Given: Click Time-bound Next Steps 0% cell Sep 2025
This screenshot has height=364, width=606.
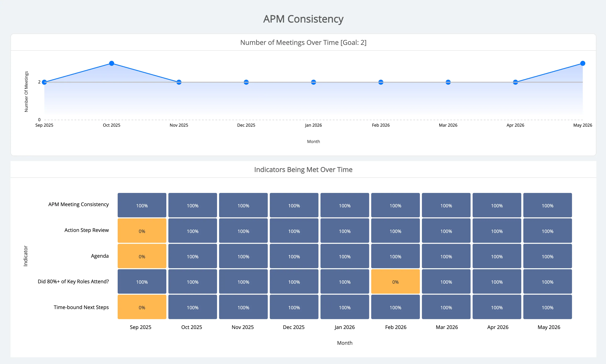Looking at the screenshot, I should (x=142, y=307).
